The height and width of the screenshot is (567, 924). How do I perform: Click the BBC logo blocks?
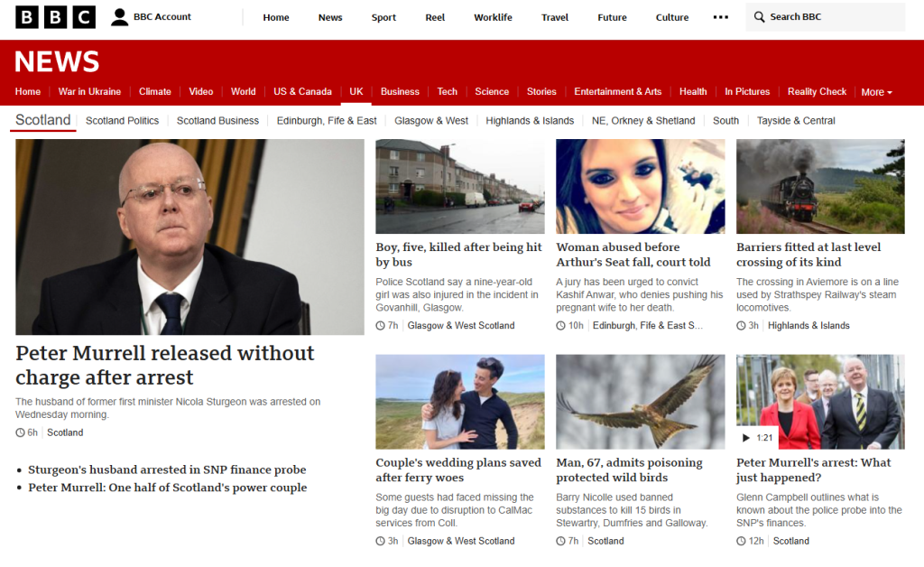click(55, 17)
